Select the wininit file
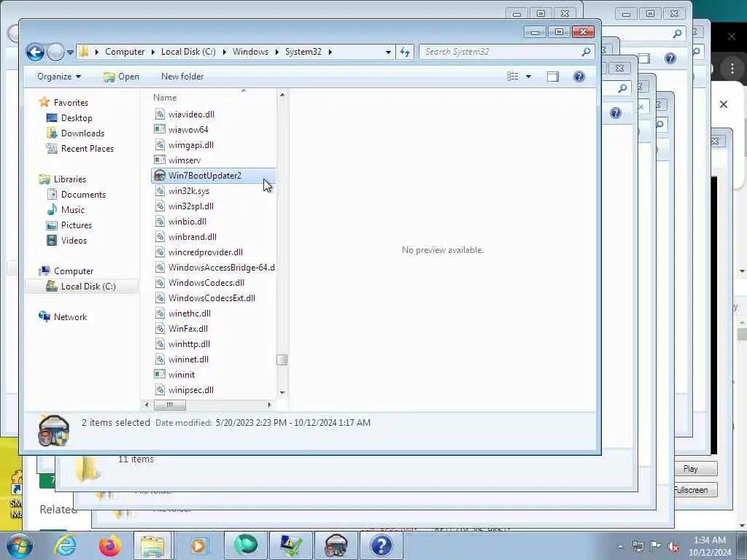Image resolution: width=747 pixels, height=560 pixels. [182, 375]
